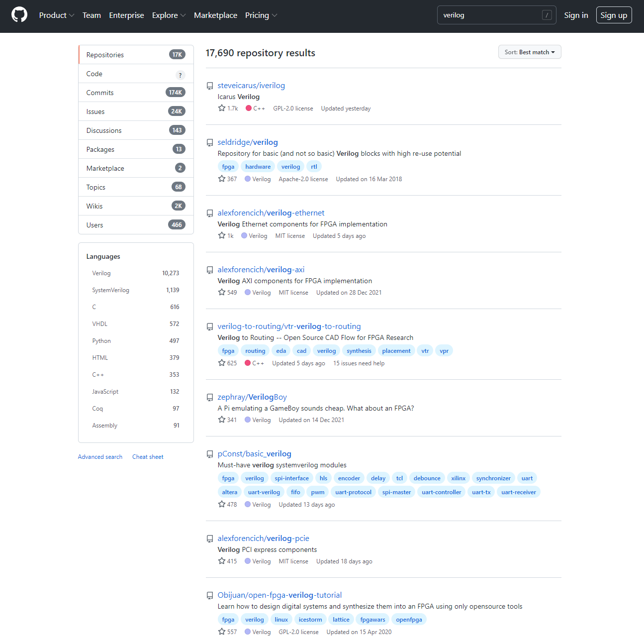Open Marketplace from the navigation bar
The width and height of the screenshot is (644, 644).
(x=215, y=15)
